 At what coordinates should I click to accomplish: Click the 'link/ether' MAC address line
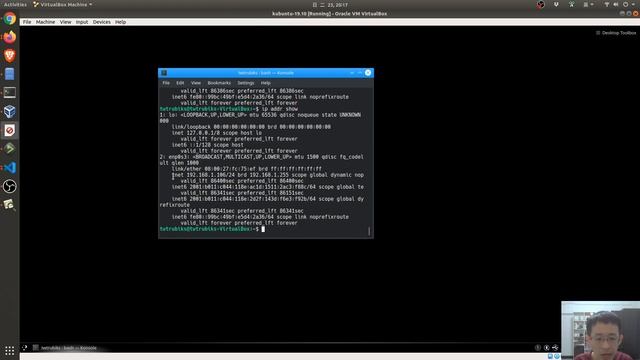coord(247,169)
